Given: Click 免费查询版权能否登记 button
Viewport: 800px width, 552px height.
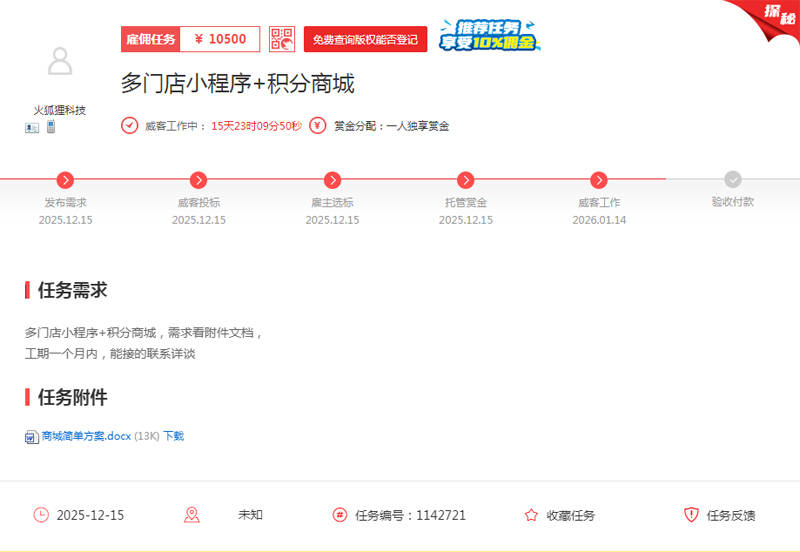Looking at the screenshot, I should coord(365,40).
